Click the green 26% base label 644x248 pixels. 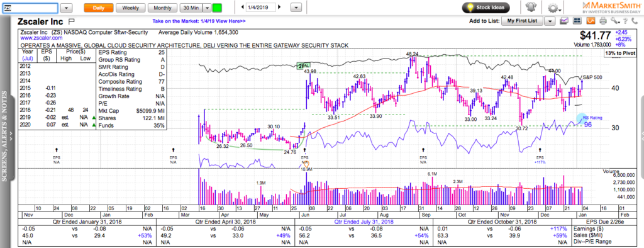pos(304,65)
